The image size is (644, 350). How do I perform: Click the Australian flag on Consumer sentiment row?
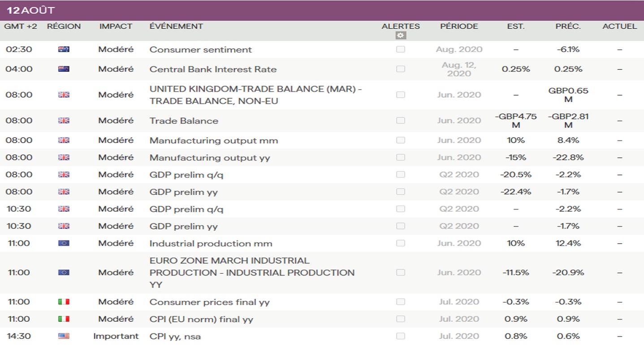pos(64,50)
